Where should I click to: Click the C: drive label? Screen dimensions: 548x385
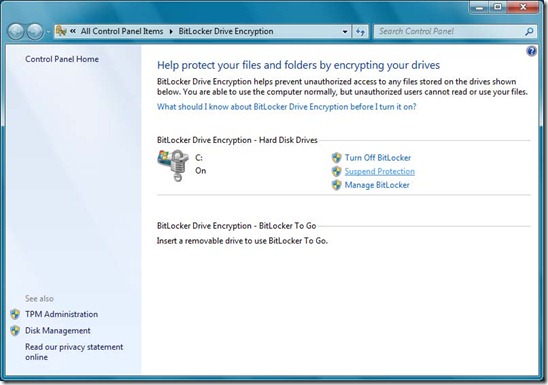tap(199, 158)
